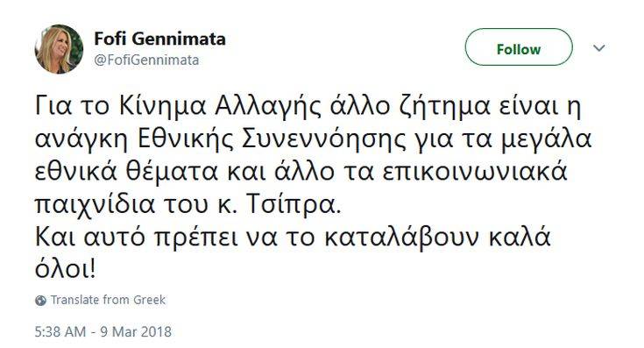Click the globe icon beside Translate
The height and width of the screenshot is (348, 644).
coord(40,301)
